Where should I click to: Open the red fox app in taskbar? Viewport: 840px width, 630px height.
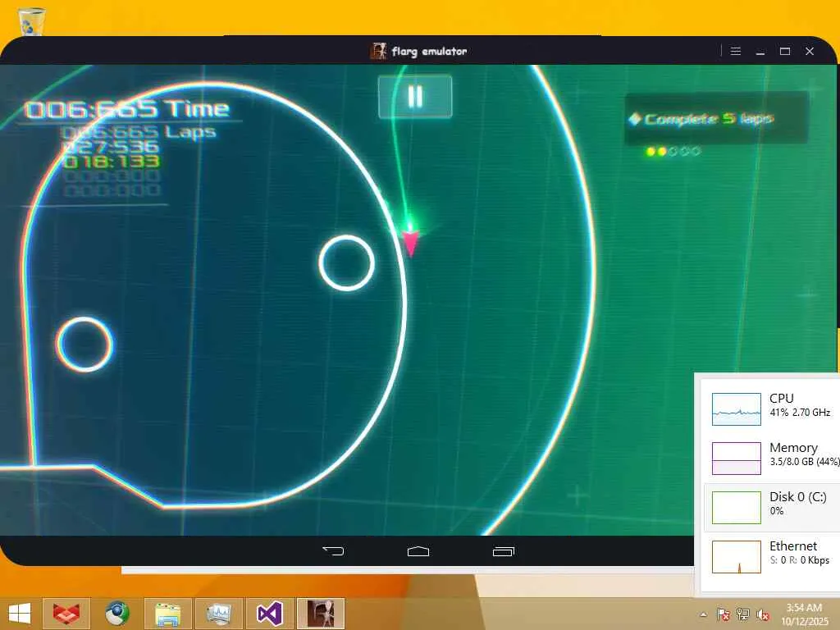(66, 614)
